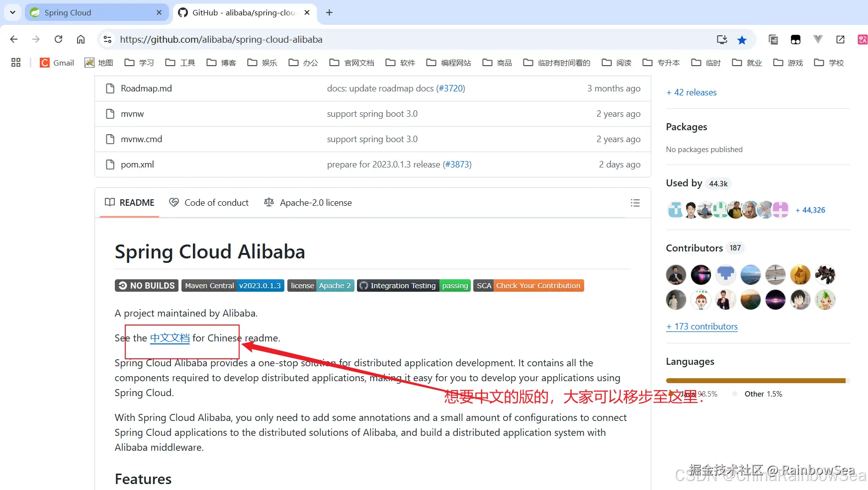Click the Maven Central v2023.0.1.3 badge
Viewport: 868px width, 490px height.
pyautogui.click(x=233, y=286)
